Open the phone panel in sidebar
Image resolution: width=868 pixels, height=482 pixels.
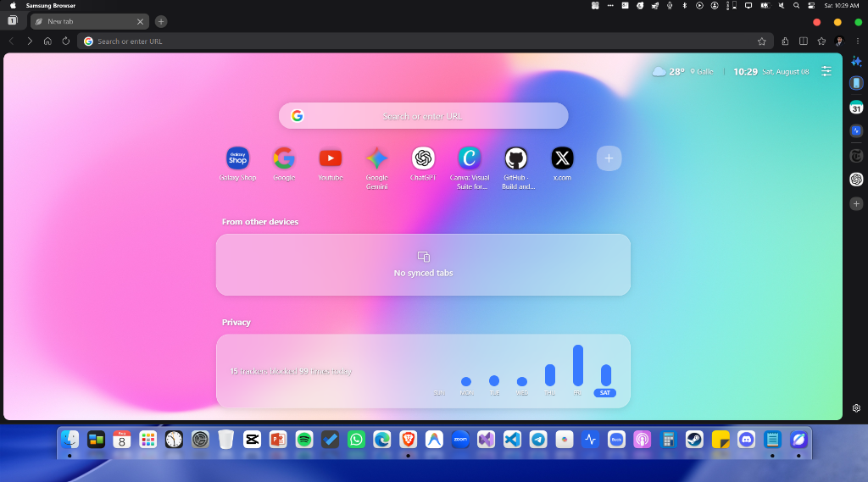[x=856, y=83]
